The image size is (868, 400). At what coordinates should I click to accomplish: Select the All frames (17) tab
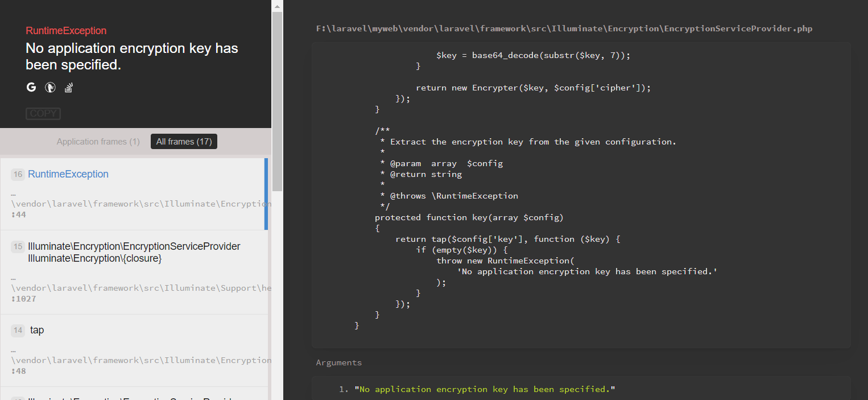click(x=183, y=141)
